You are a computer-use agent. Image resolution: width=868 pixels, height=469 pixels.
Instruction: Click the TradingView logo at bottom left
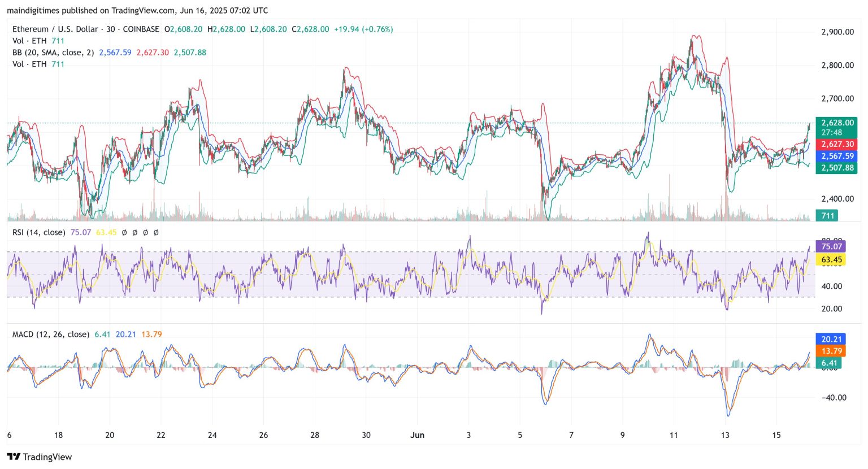(x=40, y=457)
